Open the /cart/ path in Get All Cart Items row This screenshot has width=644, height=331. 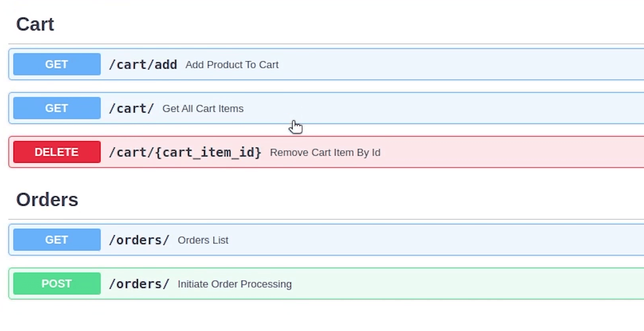tap(132, 108)
